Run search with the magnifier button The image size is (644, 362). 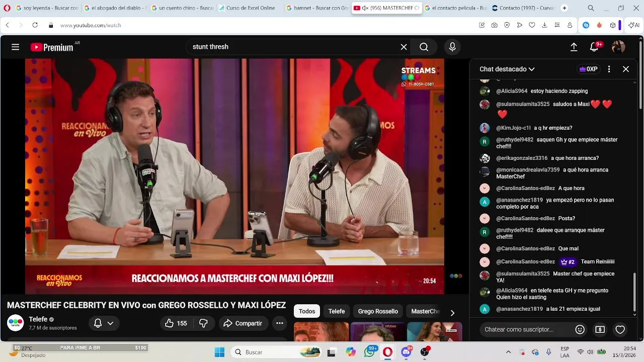point(424,47)
